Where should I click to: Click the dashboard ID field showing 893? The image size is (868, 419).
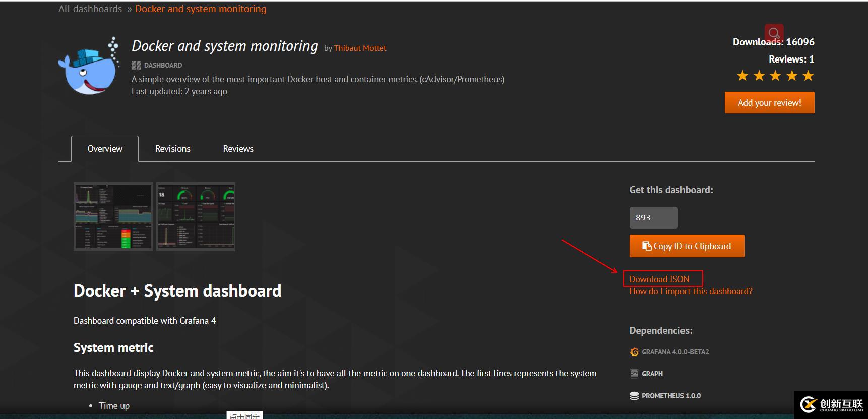coord(654,218)
